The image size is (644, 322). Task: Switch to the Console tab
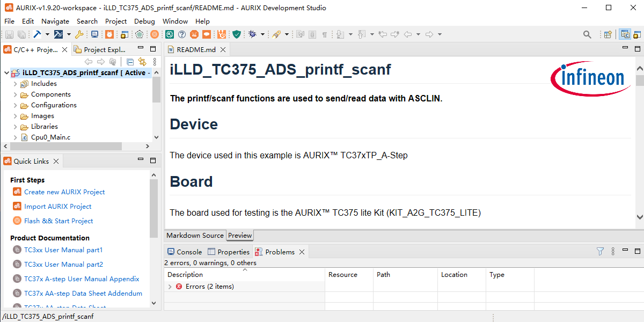coord(185,252)
